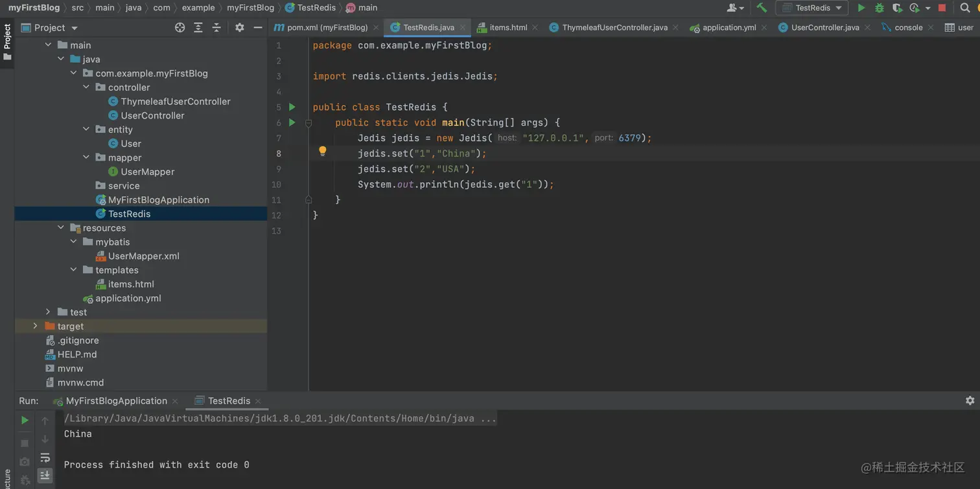Expand the target folder

pyautogui.click(x=35, y=326)
